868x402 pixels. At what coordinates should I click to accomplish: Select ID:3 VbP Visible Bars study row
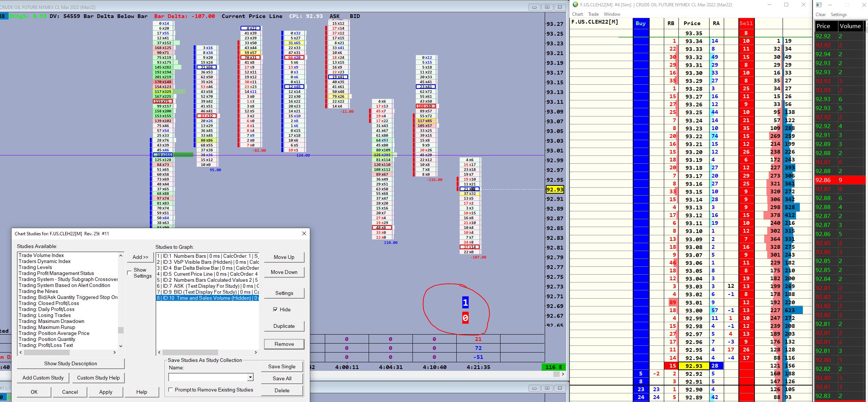pyautogui.click(x=208, y=262)
